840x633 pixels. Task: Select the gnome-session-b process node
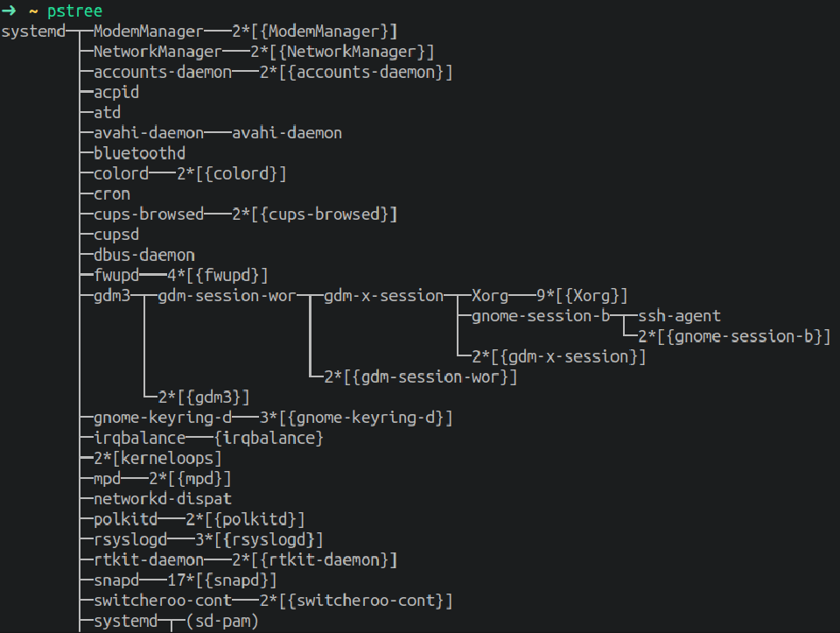[x=541, y=316]
